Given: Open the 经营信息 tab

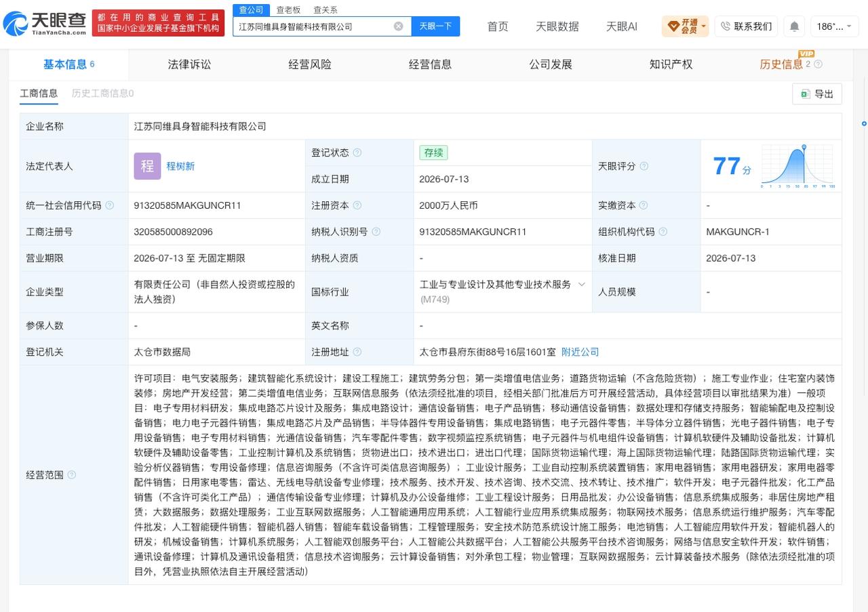Looking at the screenshot, I should click(431, 64).
